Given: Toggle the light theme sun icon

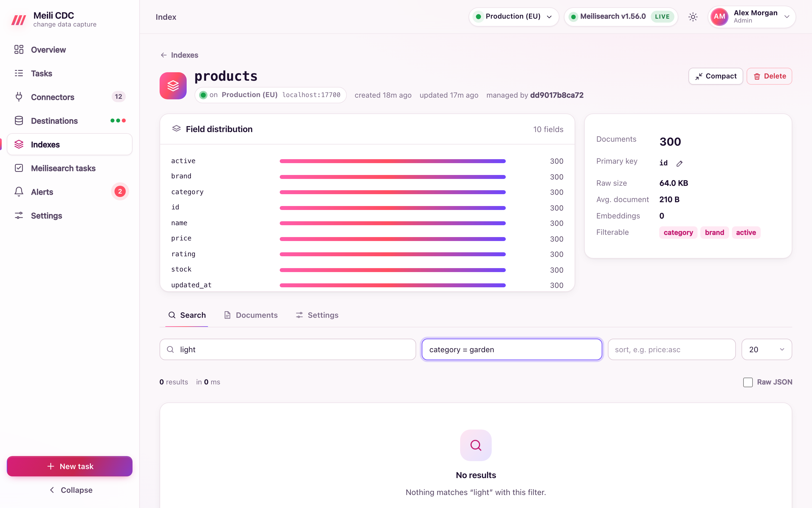Looking at the screenshot, I should pos(693,17).
